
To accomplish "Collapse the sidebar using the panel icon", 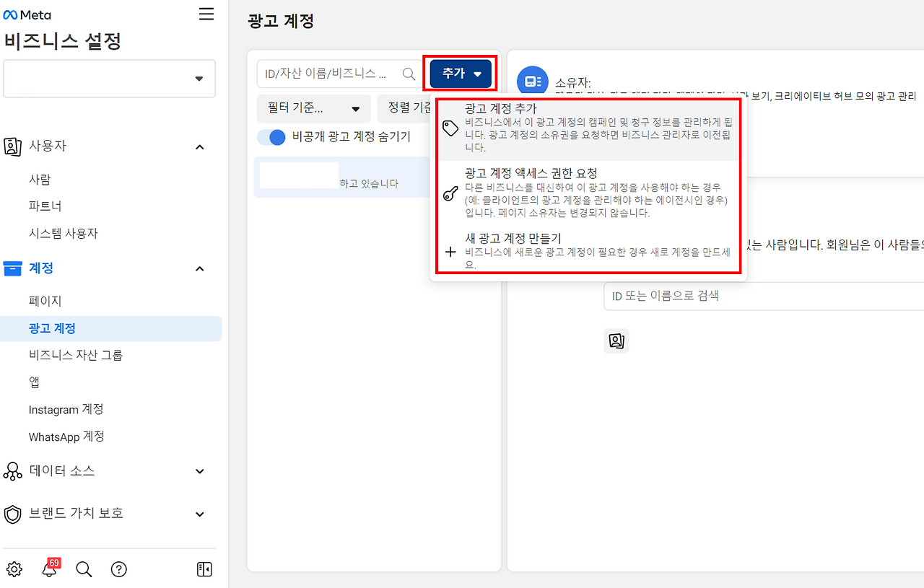I will (204, 569).
